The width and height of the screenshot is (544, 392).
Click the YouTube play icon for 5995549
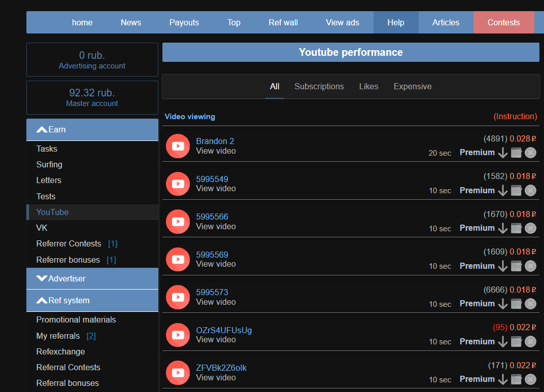178,184
